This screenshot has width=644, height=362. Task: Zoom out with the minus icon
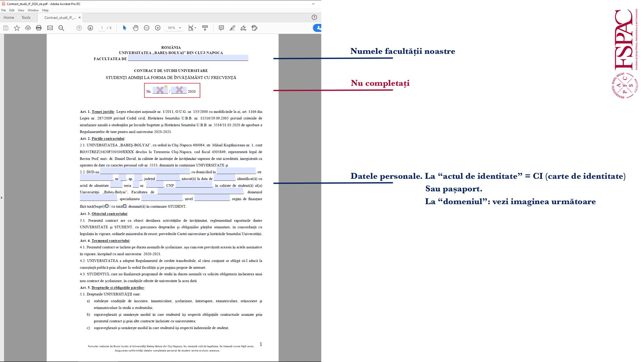click(147, 28)
